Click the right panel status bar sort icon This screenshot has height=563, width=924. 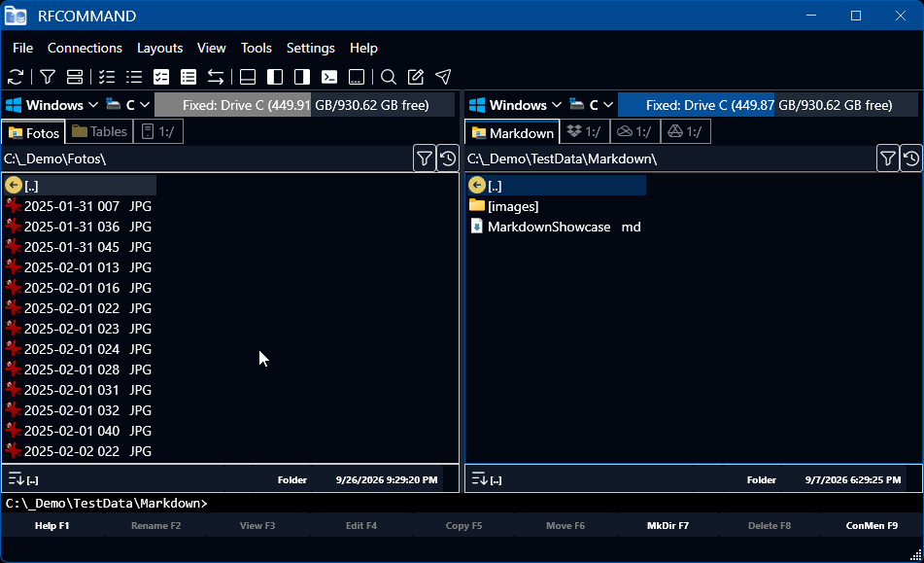click(480, 478)
